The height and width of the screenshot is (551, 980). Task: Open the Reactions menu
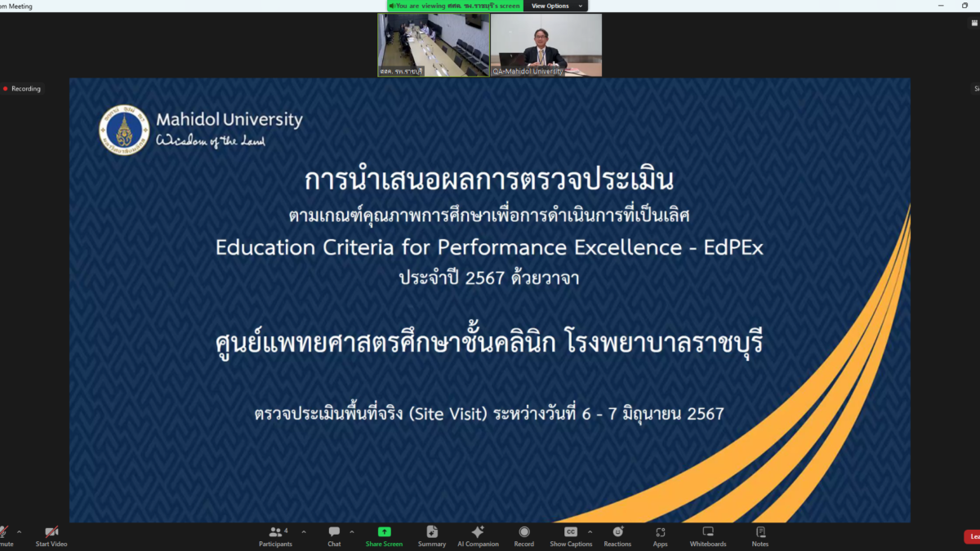[617, 535]
